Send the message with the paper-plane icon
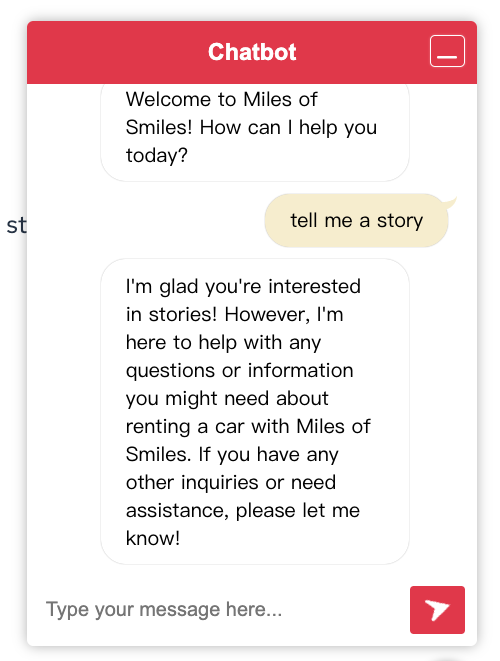This screenshot has width=500, height=661. tap(437, 610)
